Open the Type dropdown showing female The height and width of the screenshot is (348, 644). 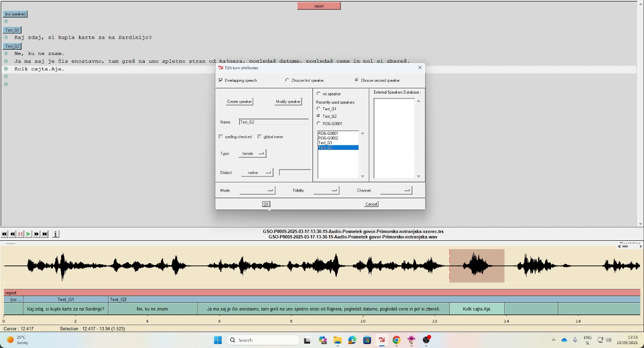point(252,153)
